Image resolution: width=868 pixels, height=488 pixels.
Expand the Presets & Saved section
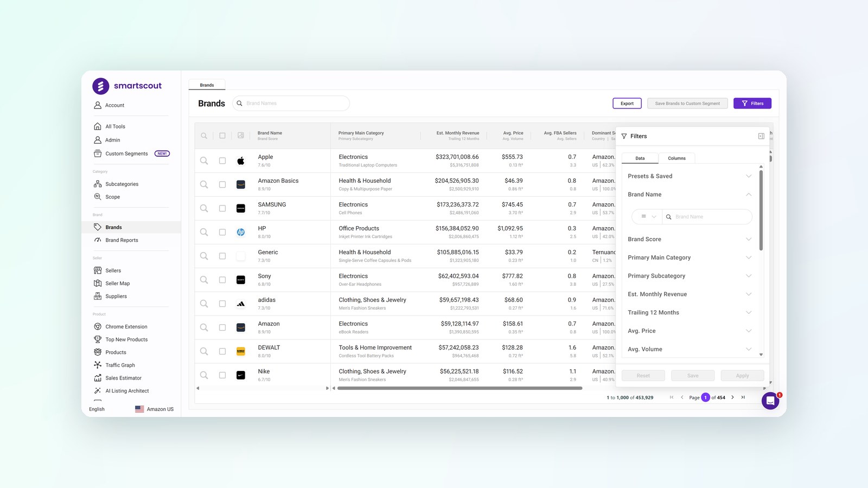690,176
